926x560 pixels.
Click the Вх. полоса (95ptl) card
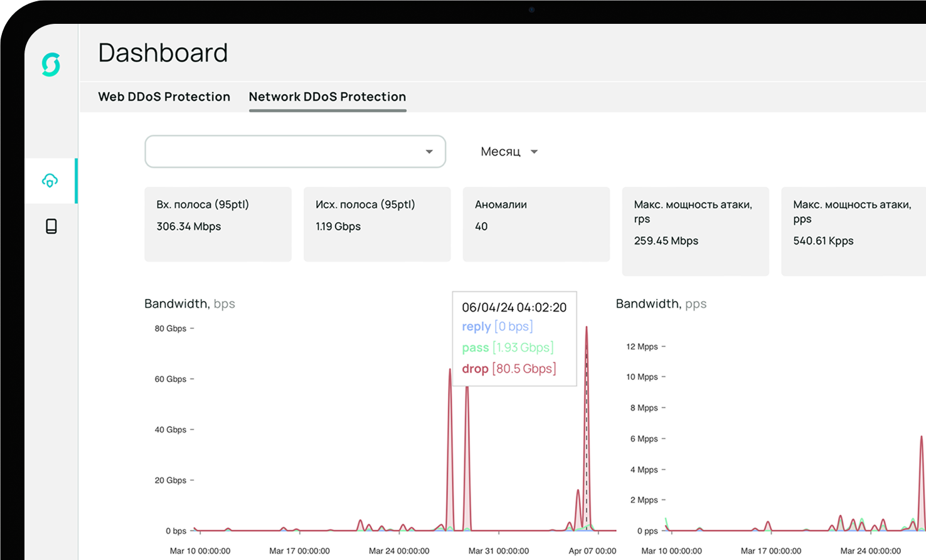(x=218, y=224)
